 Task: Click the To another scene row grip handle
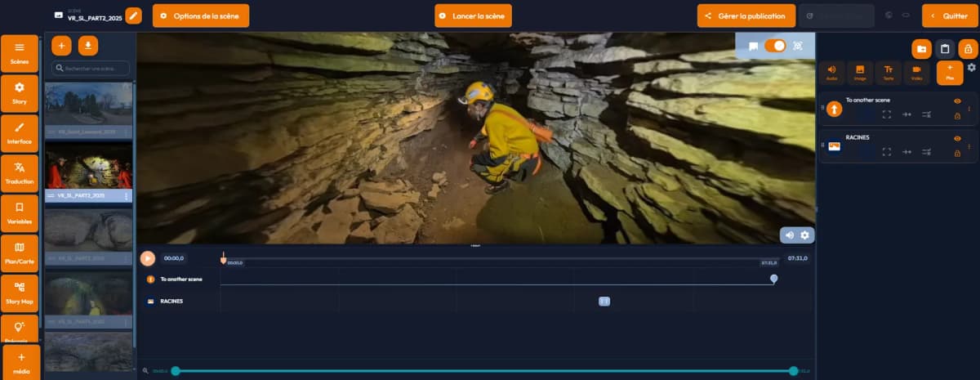click(x=822, y=109)
